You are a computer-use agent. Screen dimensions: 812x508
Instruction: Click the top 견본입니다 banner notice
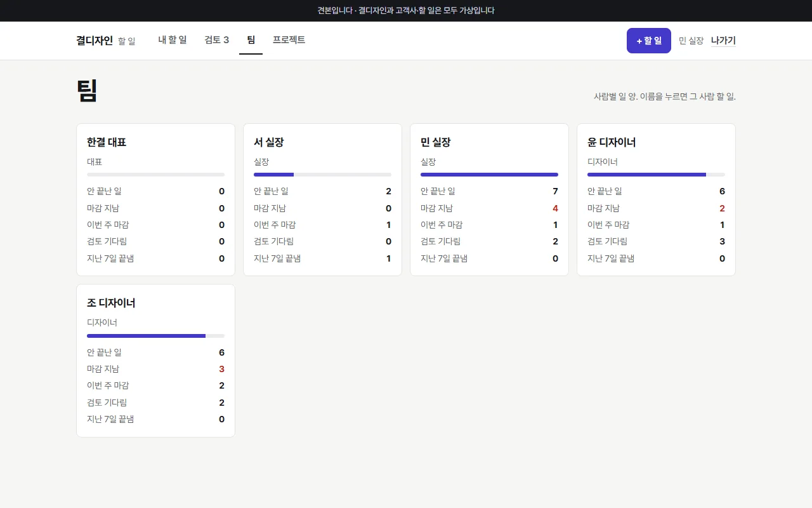point(406,11)
